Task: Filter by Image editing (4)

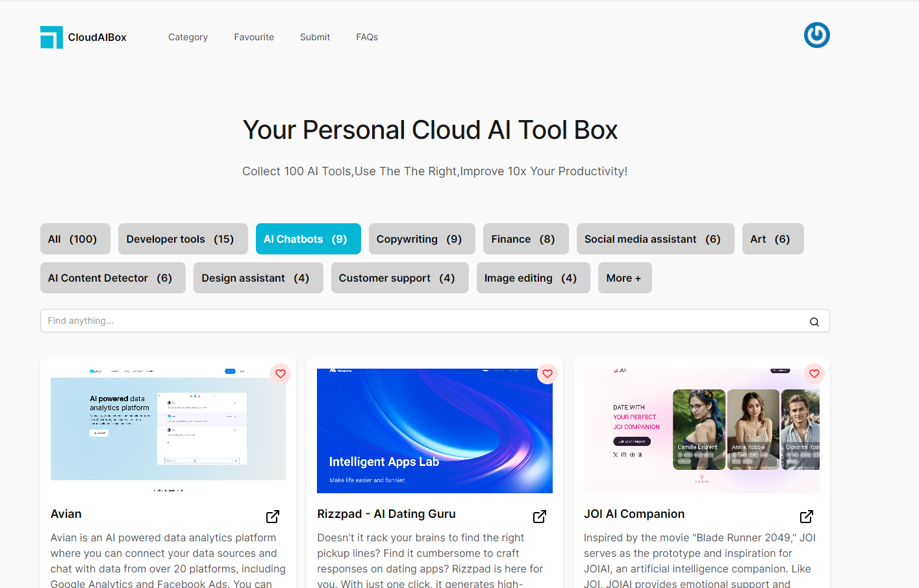Action: click(x=533, y=278)
